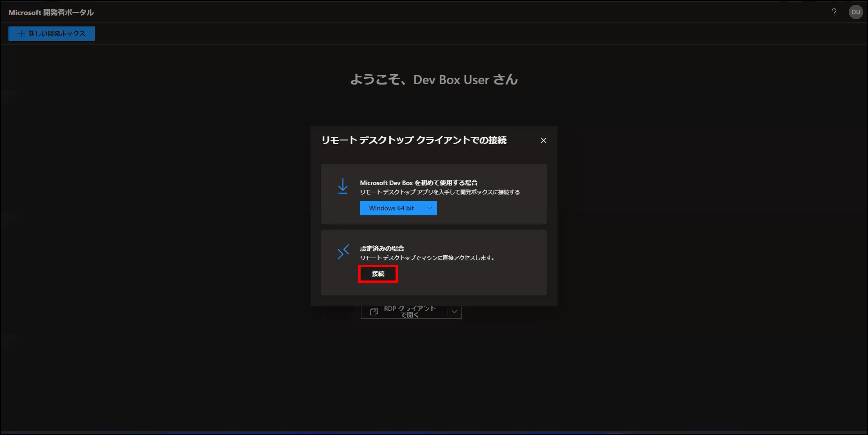Click dialog title リモート デスクトップ クライアントでの接続
The height and width of the screenshot is (435, 868).
[414, 140]
